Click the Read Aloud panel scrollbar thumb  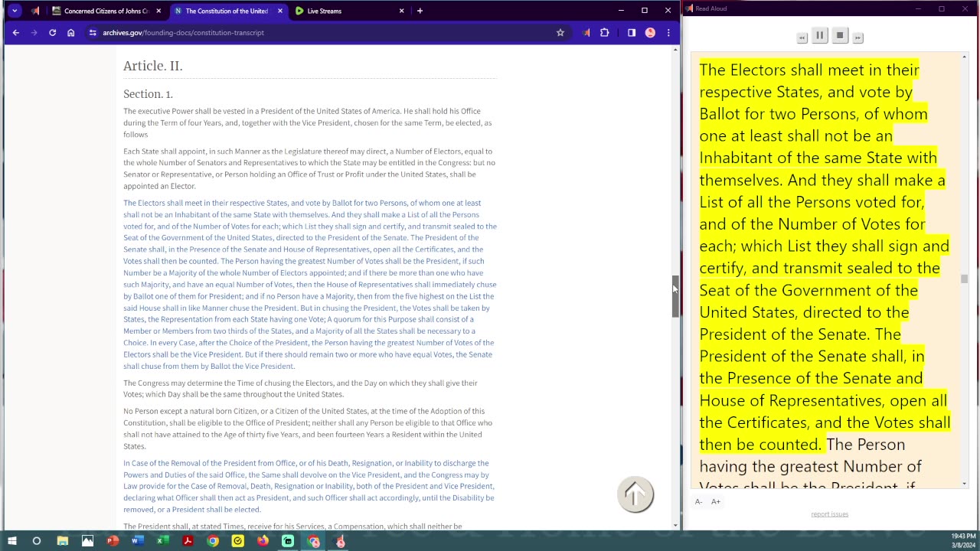964,279
